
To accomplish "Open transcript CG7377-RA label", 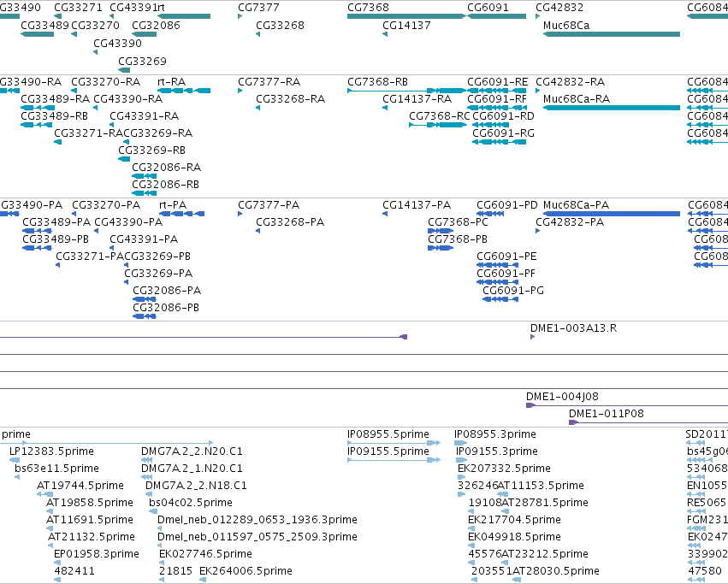I will point(269,82).
